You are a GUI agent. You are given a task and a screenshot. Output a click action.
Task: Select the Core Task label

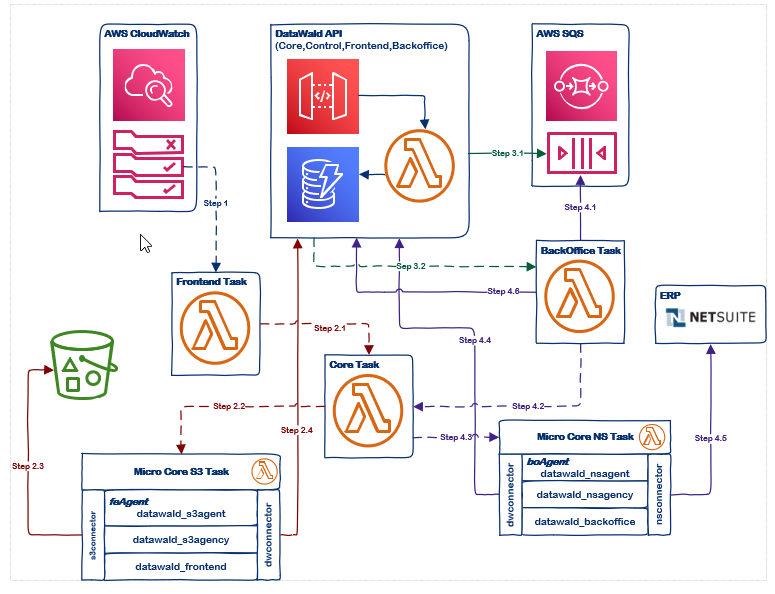click(x=354, y=365)
